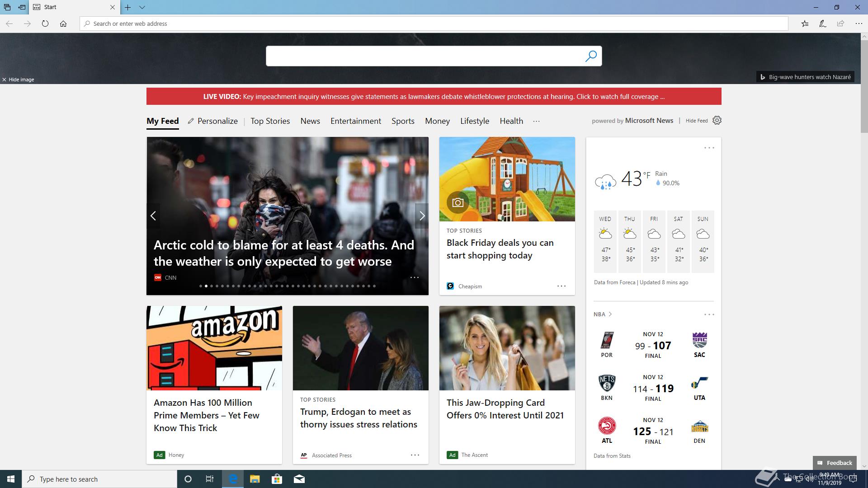868x488 pixels.
Task: Click current 43°F rain weather
Action: 637,179
